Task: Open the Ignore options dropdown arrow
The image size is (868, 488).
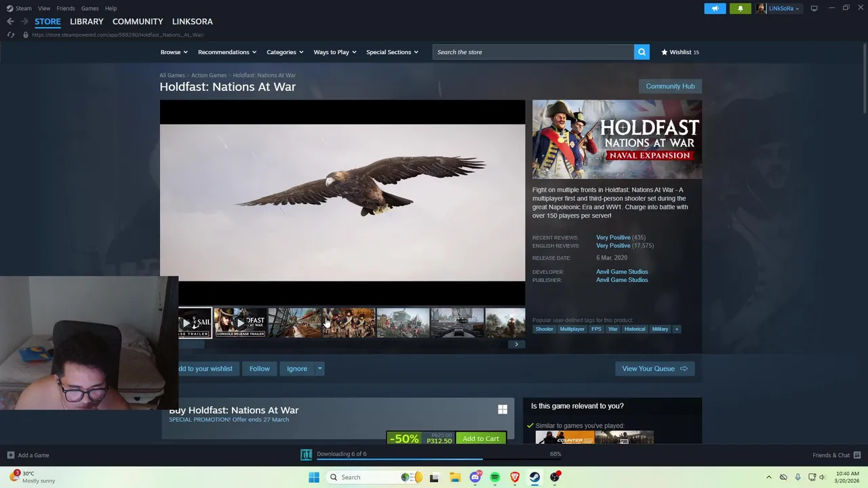Action: pyautogui.click(x=320, y=369)
